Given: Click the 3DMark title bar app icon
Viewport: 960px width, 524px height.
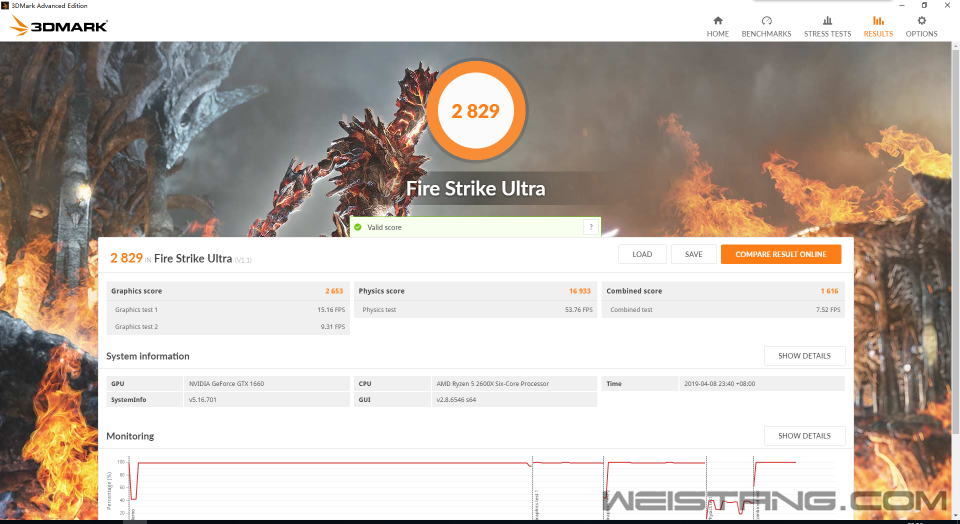Looking at the screenshot, I should coord(6,6).
